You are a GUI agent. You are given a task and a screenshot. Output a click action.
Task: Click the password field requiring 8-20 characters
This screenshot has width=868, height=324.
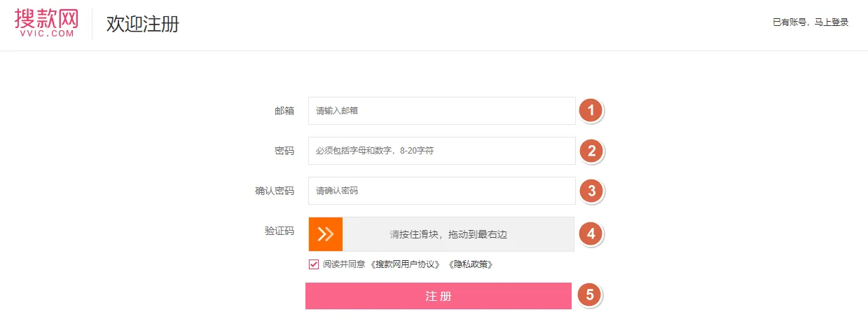tap(441, 151)
